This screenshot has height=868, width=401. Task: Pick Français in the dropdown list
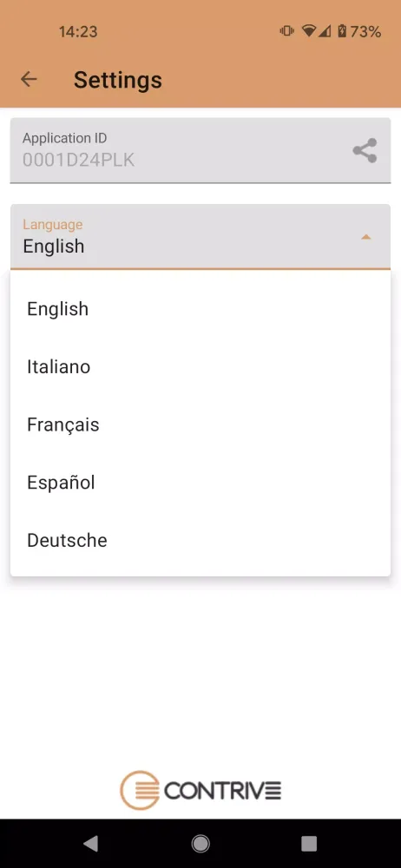[x=200, y=424]
